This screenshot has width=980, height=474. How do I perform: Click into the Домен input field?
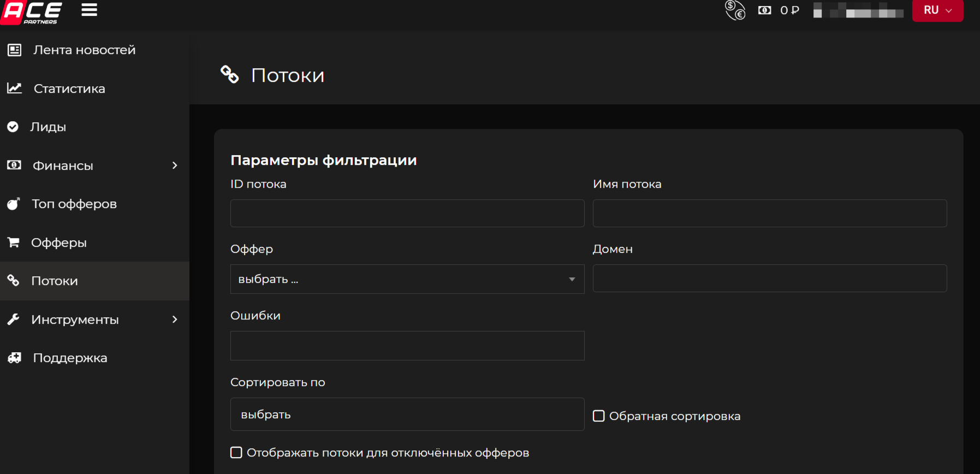pyautogui.click(x=770, y=279)
